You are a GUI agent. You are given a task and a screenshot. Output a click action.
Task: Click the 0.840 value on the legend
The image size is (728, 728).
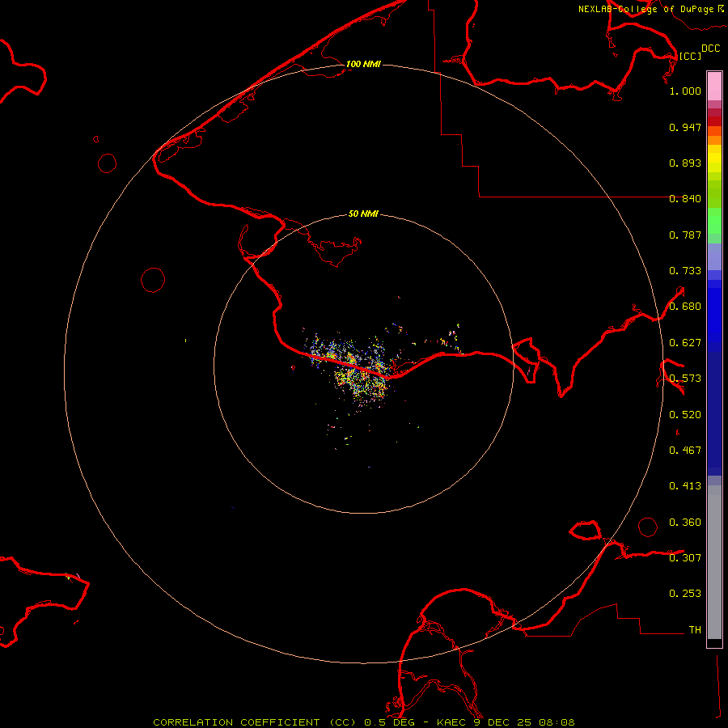pyautogui.click(x=685, y=199)
